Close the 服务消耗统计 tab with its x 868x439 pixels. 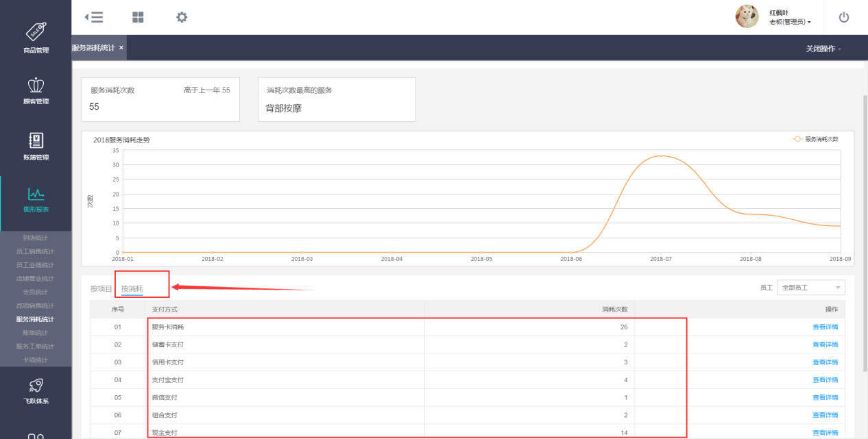(x=121, y=48)
